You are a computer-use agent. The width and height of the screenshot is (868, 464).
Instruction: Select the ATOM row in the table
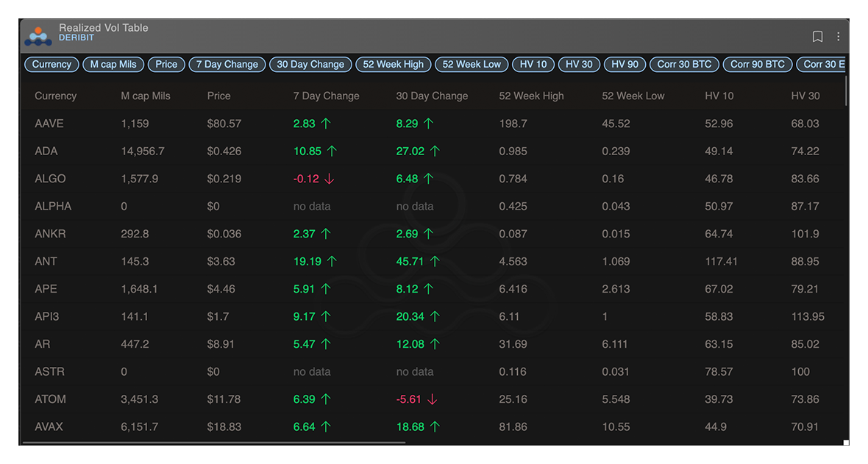click(x=221, y=399)
